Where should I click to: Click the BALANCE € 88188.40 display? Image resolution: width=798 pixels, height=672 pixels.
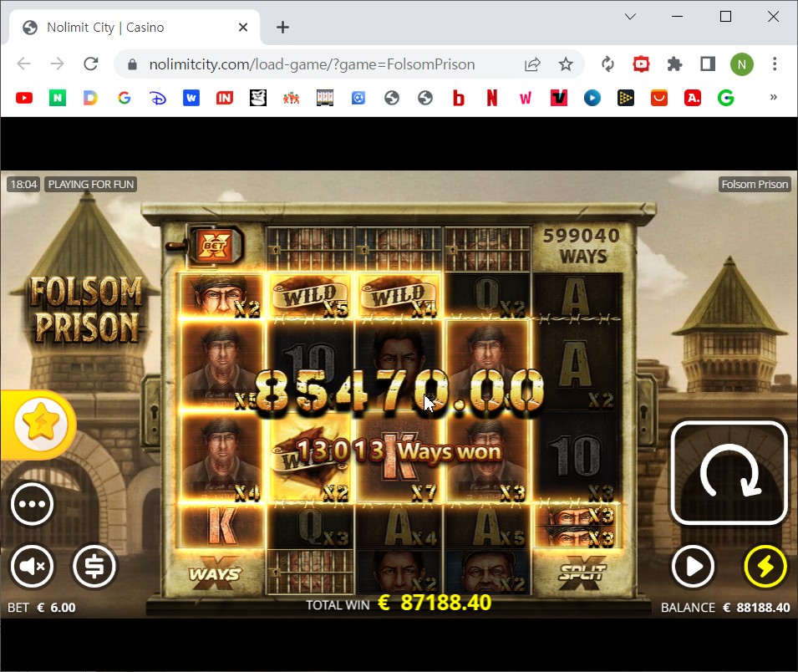point(725,608)
